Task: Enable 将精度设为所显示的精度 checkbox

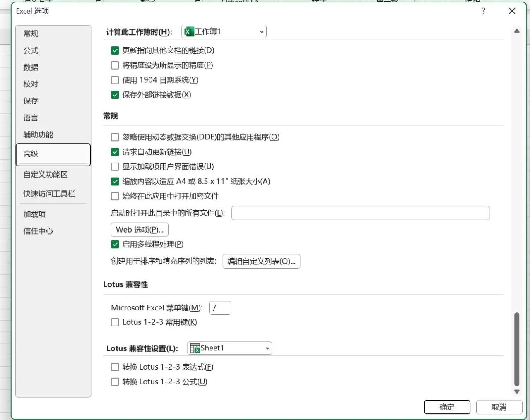Action: click(115, 65)
